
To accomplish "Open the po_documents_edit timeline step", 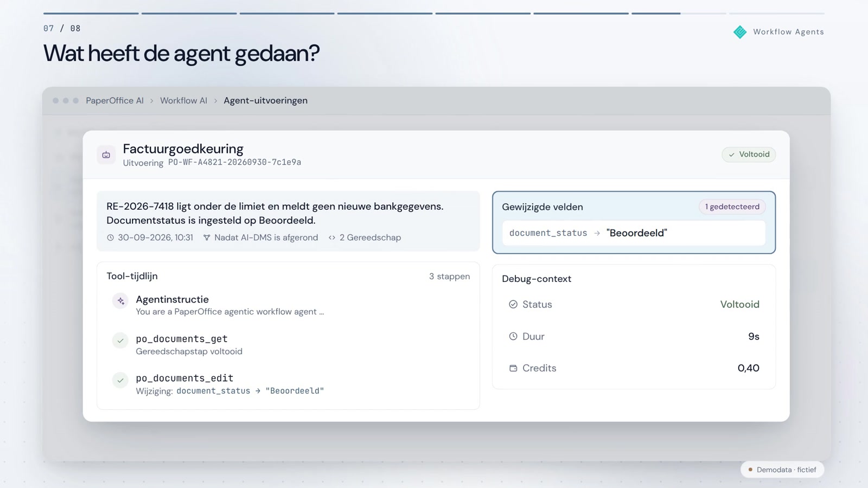I will [288, 384].
